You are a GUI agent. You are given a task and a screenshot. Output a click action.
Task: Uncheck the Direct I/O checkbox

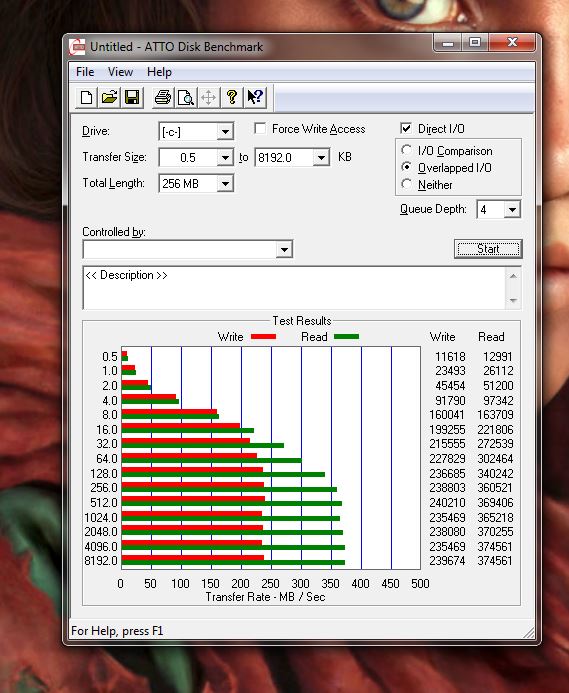tap(406, 129)
